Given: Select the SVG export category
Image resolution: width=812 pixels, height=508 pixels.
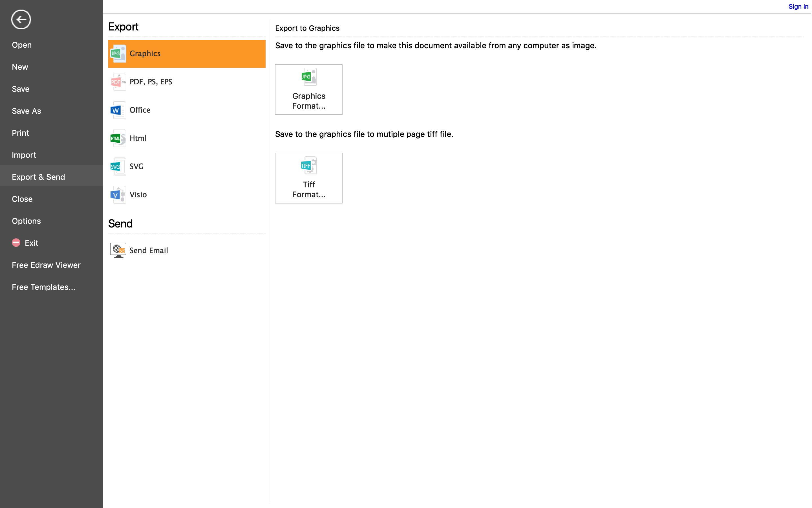Looking at the screenshot, I should [x=187, y=167].
